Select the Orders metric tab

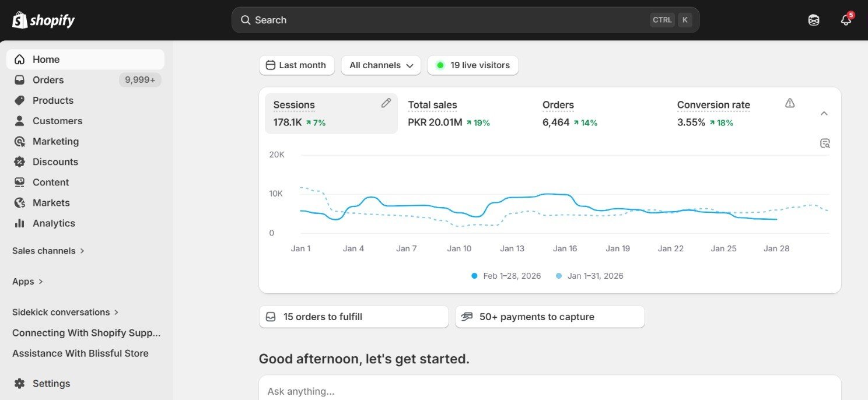tap(600, 114)
